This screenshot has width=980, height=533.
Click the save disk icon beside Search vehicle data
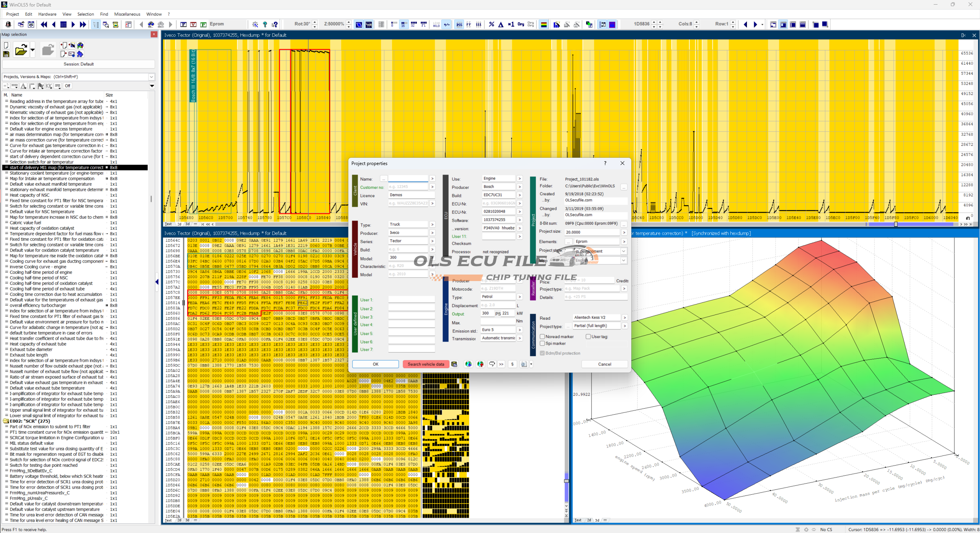tap(454, 364)
